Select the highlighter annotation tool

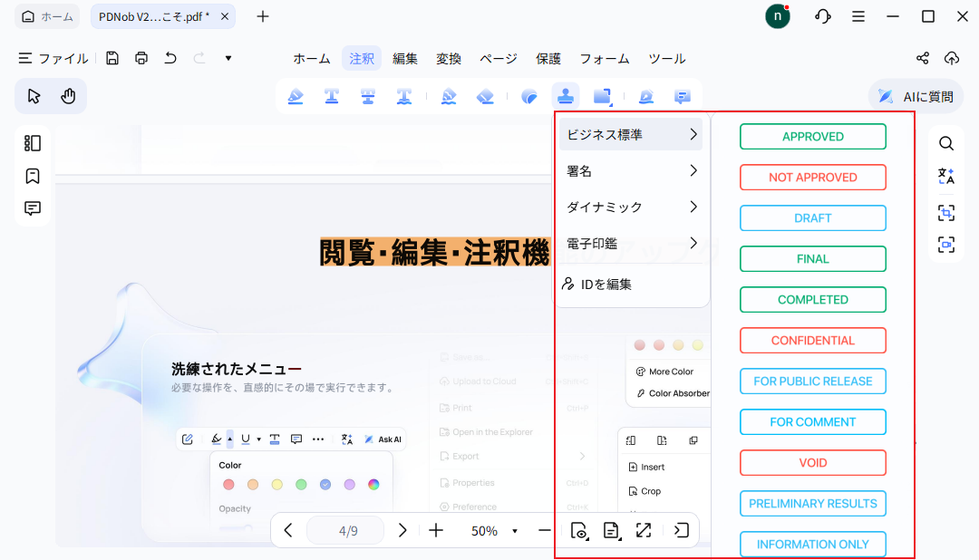point(296,95)
